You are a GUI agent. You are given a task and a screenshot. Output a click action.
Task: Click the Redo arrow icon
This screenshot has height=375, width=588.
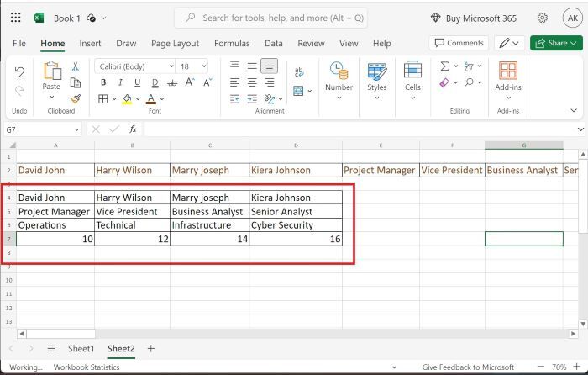[x=19, y=90]
